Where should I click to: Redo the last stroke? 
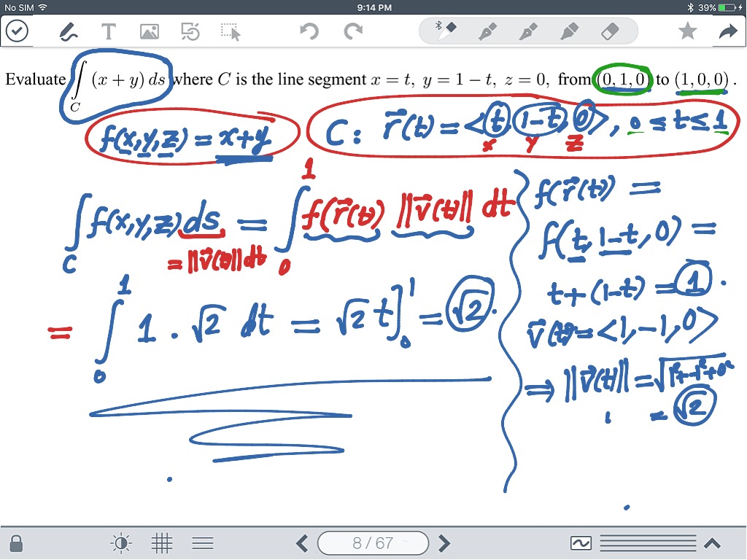353,32
